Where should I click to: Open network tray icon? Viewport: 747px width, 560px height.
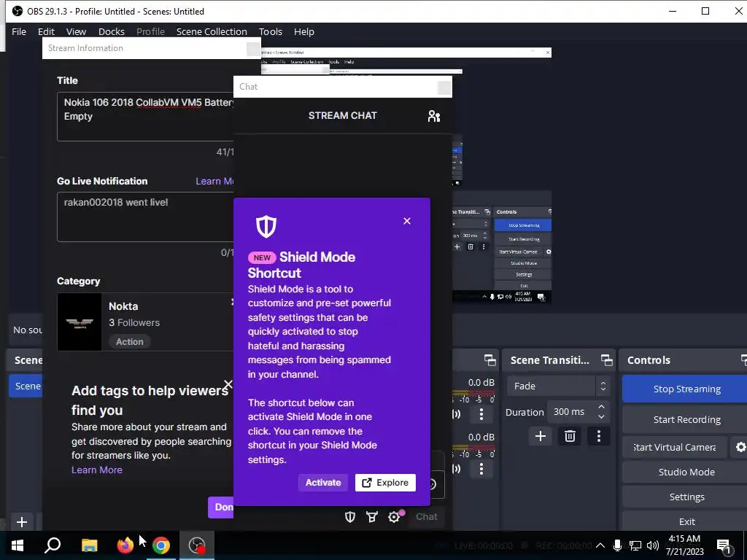(x=635, y=545)
